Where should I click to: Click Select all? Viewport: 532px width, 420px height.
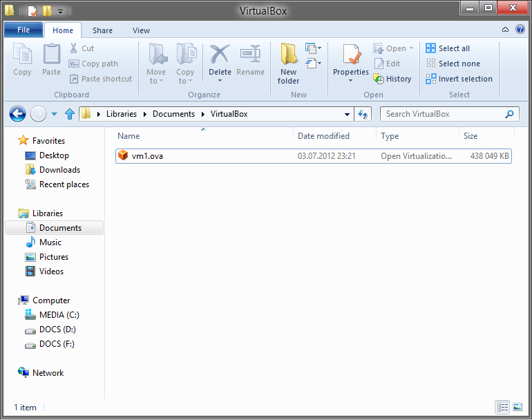point(448,48)
